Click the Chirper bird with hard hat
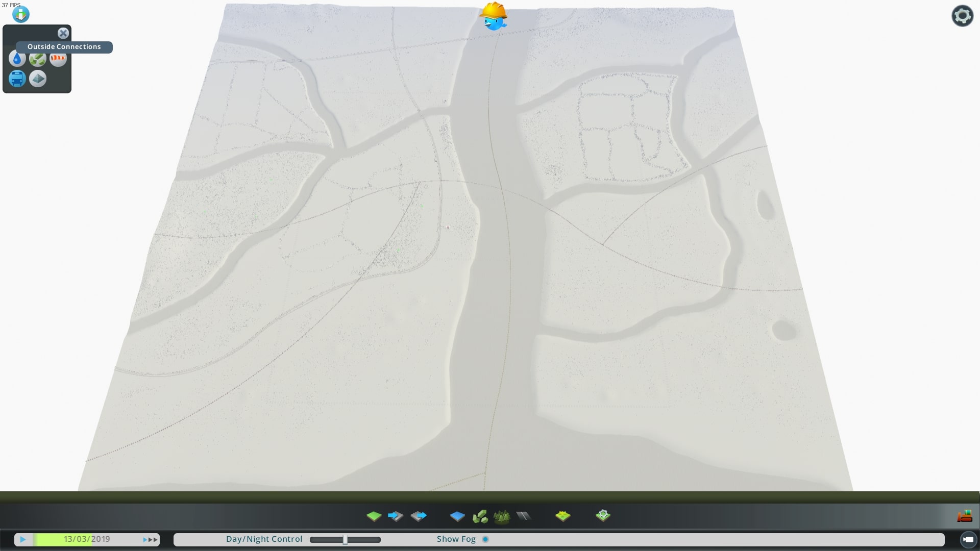The width and height of the screenshot is (980, 551). [x=493, y=17]
